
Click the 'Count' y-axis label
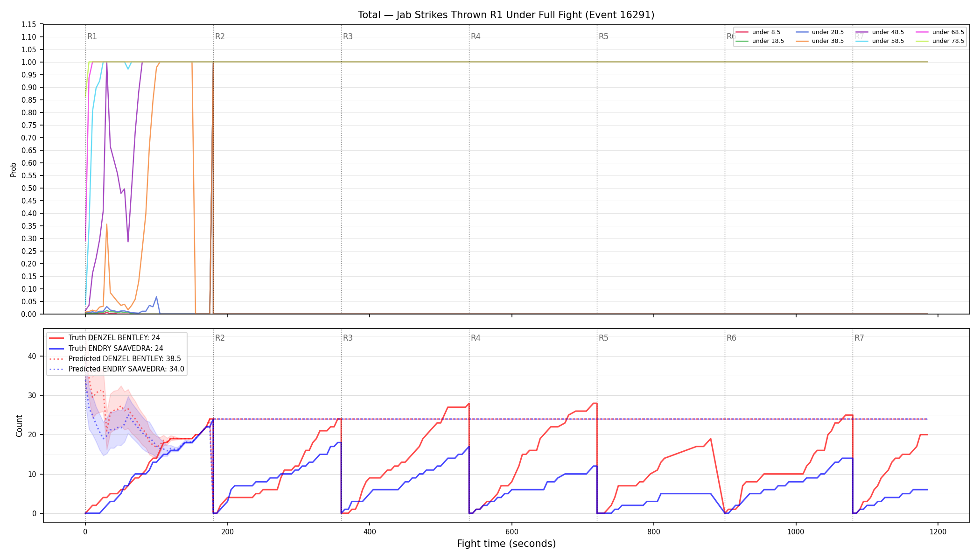[19, 426]
